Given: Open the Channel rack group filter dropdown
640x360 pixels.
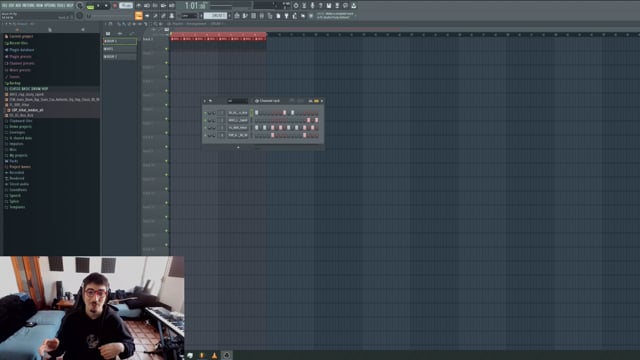Looking at the screenshot, I should (238, 101).
